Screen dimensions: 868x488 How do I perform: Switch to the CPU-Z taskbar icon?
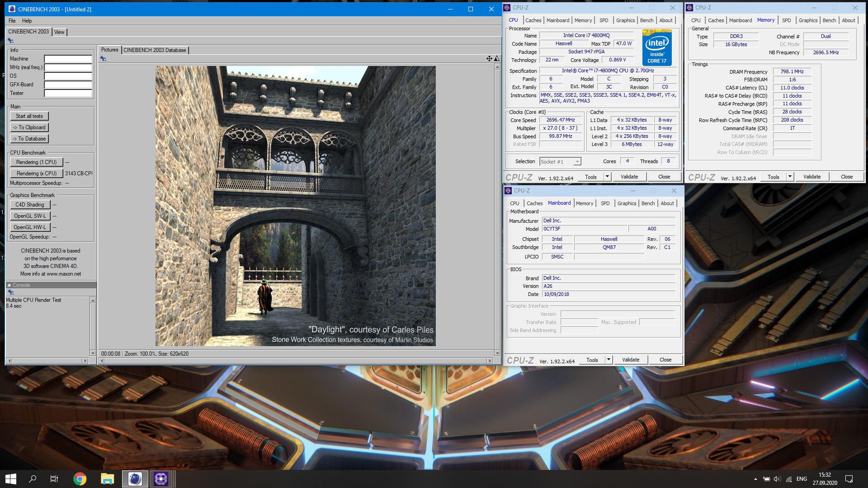pyautogui.click(x=160, y=479)
